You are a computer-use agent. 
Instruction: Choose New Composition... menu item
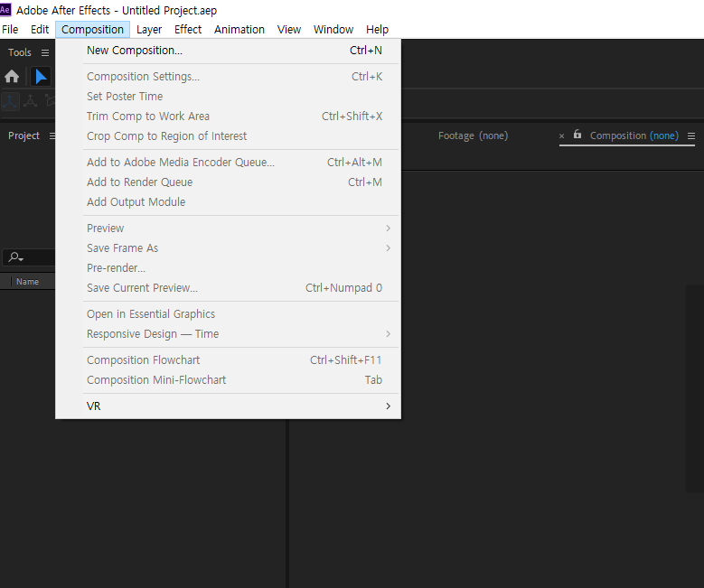pyautogui.click(x=228, y=51)
